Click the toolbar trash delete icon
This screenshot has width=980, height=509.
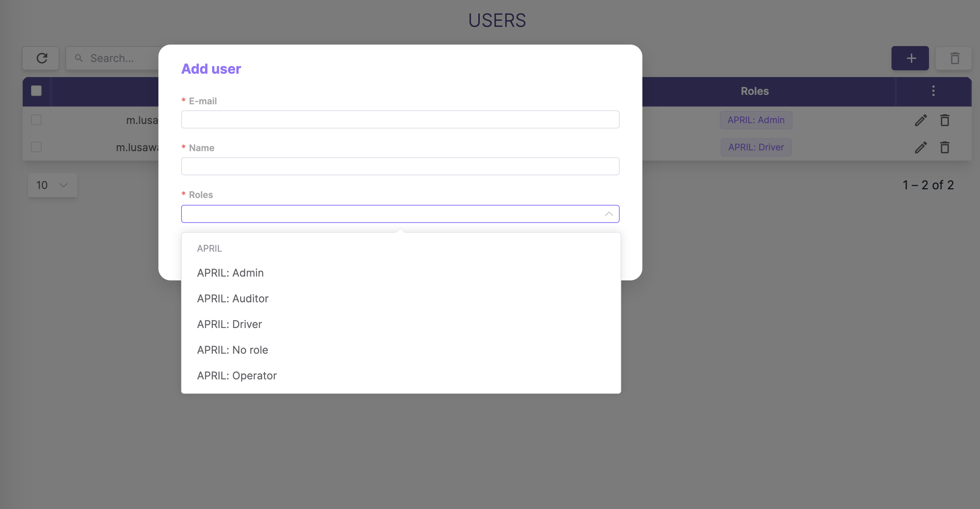coord(954,58)
